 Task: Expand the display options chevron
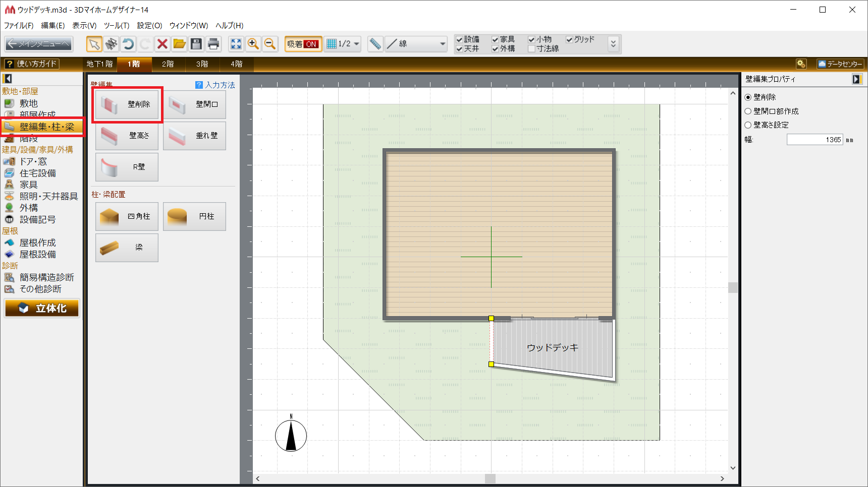[x=613, y=44]
